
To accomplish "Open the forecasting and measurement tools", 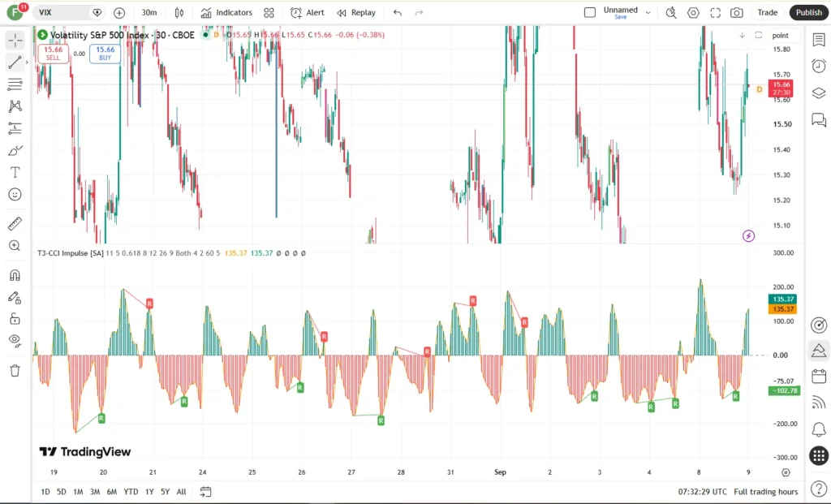I will pos(15,128).
